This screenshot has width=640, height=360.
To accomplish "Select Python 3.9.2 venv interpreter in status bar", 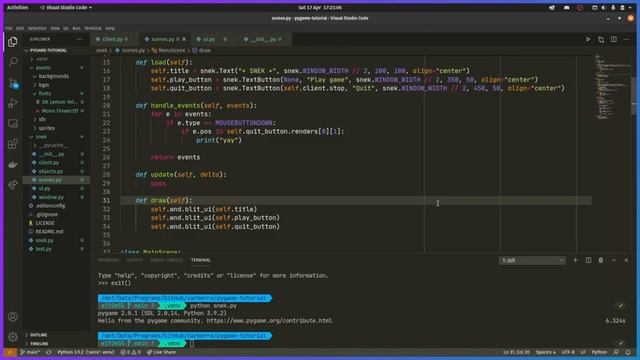I will [x=86, y=352].
